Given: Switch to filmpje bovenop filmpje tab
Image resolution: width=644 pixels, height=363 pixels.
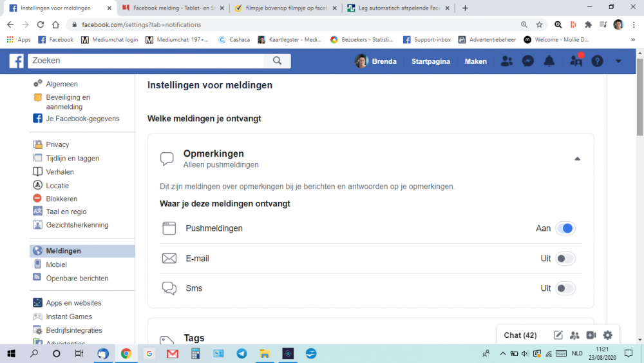Looking at the screenshot, I should [x=287, y=8].
